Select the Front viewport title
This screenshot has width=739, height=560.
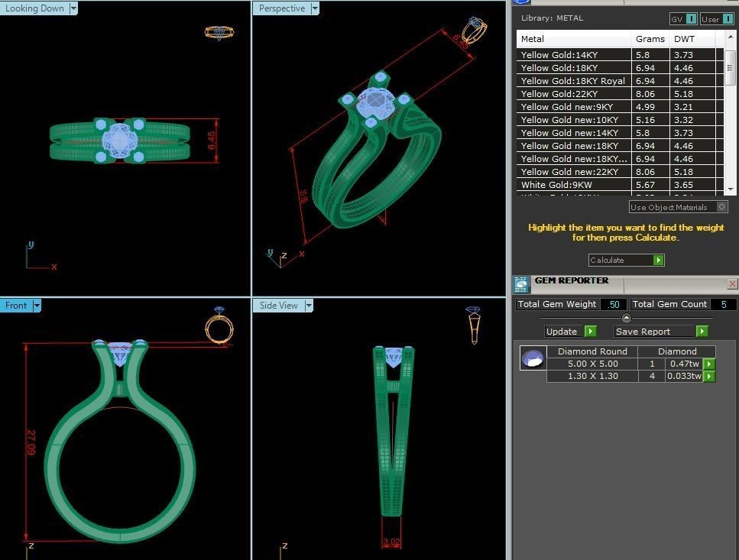point(16,305)
